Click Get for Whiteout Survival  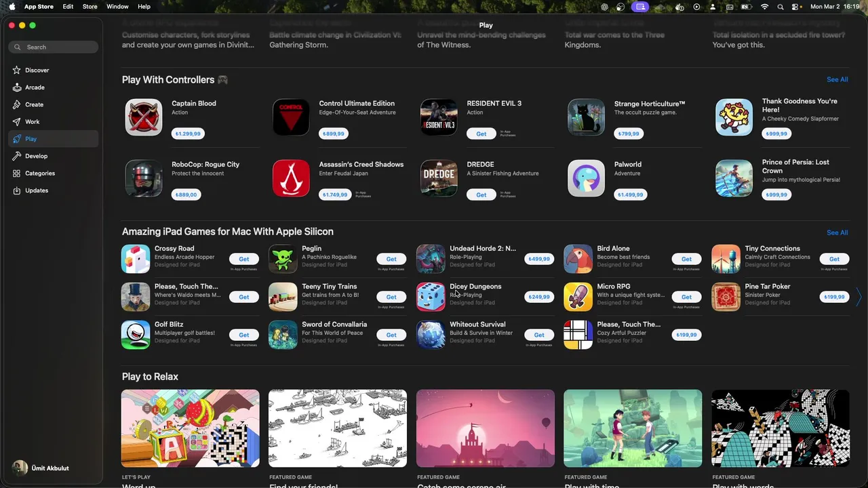tap(539, 335)
